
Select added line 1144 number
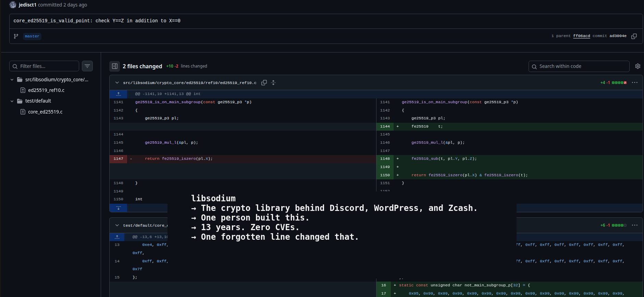tap(385, 126)
